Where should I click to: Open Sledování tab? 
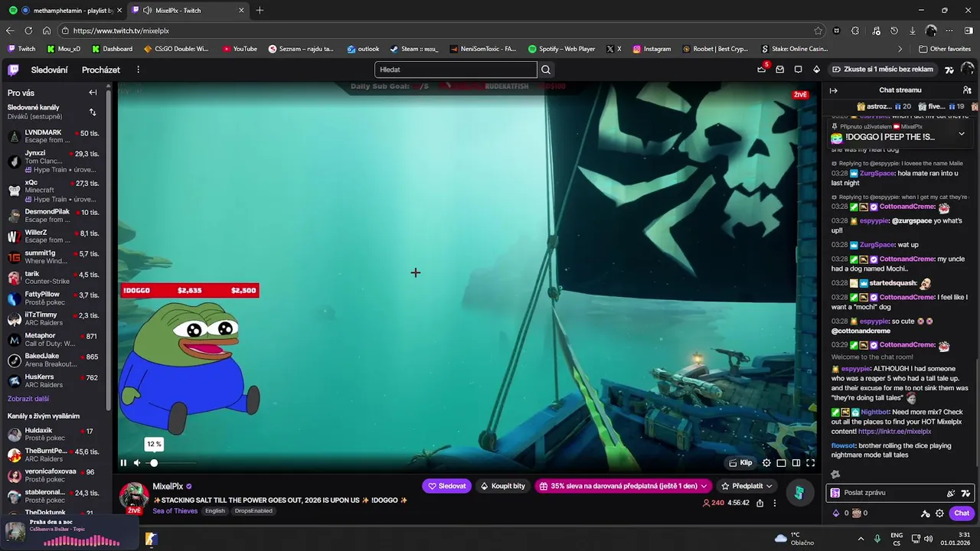coord(49,70)
